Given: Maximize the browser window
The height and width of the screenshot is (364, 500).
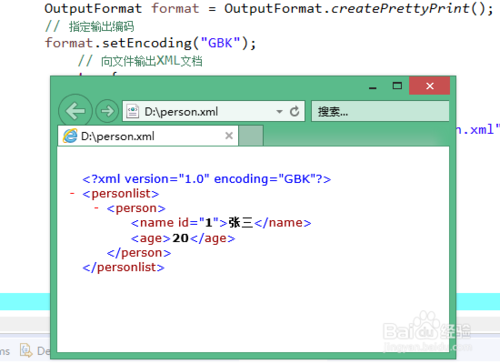Looking at the screenshot, I should click(x=397, y=86).
